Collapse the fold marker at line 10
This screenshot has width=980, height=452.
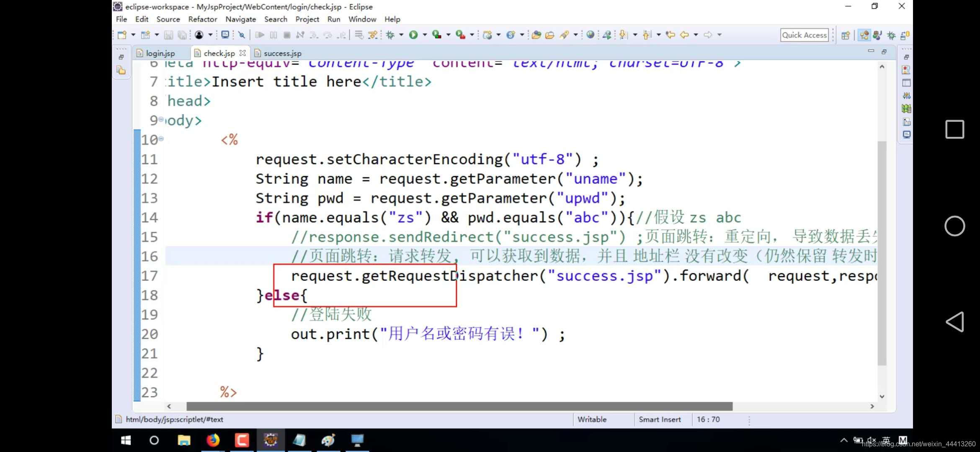(x=161, y=139)
